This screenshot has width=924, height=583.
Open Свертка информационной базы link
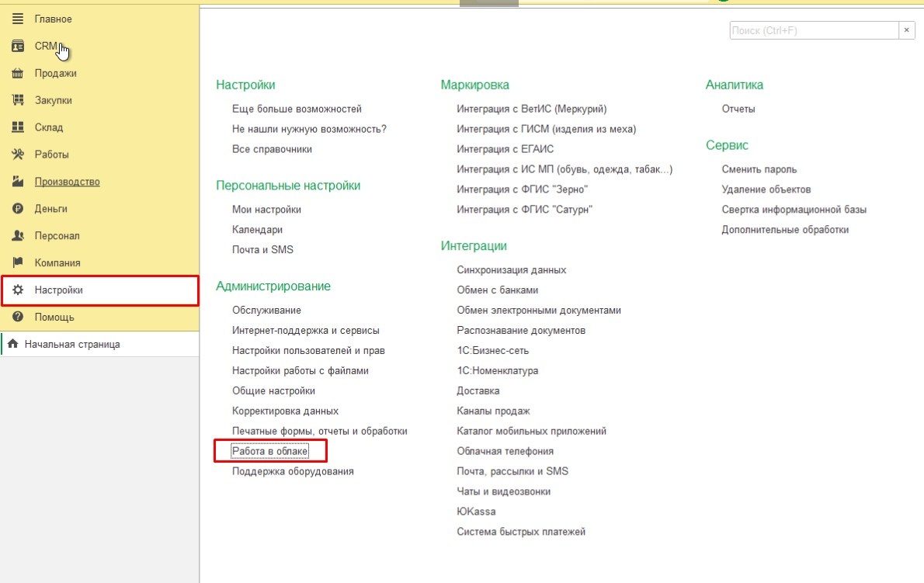794,210
